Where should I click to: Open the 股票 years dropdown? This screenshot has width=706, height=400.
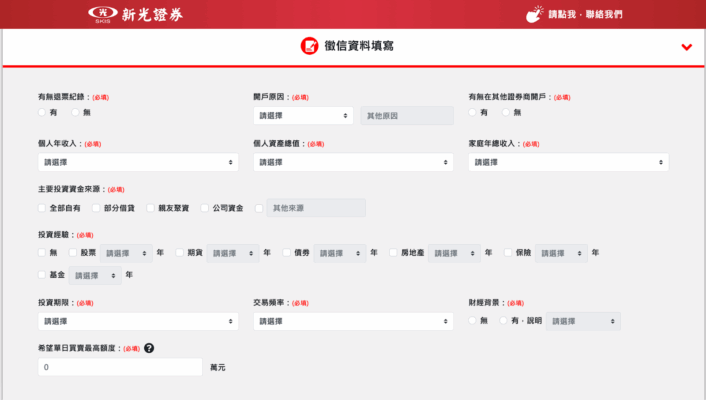[126, 253]
